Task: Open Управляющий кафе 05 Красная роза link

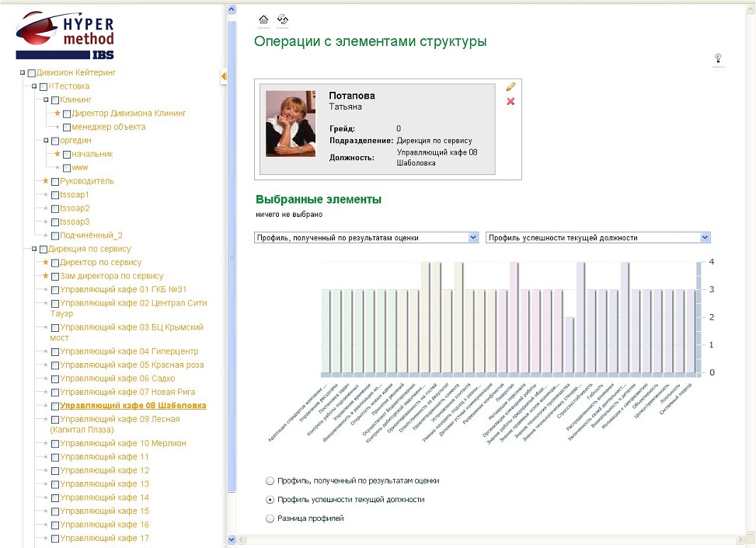Action: coord(131,365)
